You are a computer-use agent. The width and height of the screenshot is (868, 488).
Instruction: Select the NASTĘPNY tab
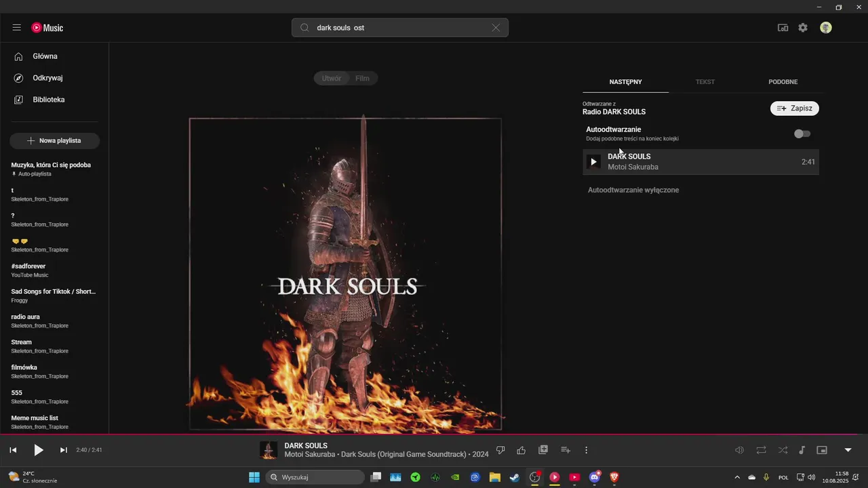[x=625, y=82]
